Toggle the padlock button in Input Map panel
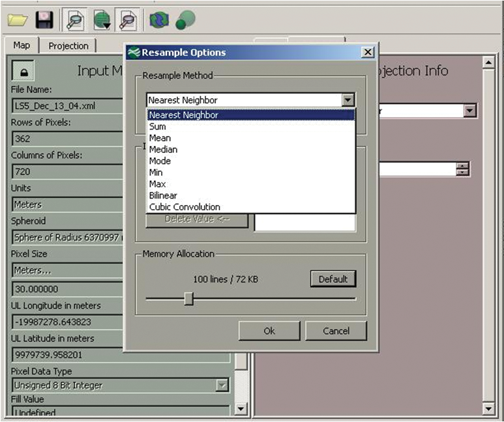The image size is (504, 422). [x=23, y=72]
